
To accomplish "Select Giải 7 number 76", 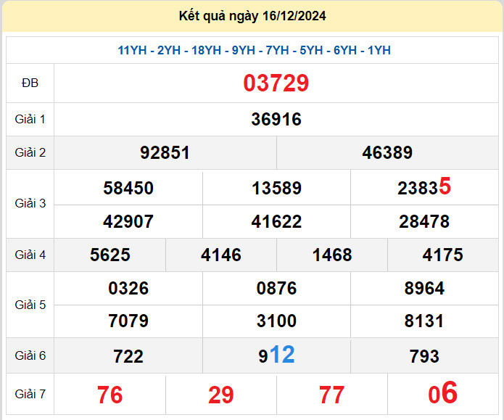I will pyautogui.click(x=110, y=395).
